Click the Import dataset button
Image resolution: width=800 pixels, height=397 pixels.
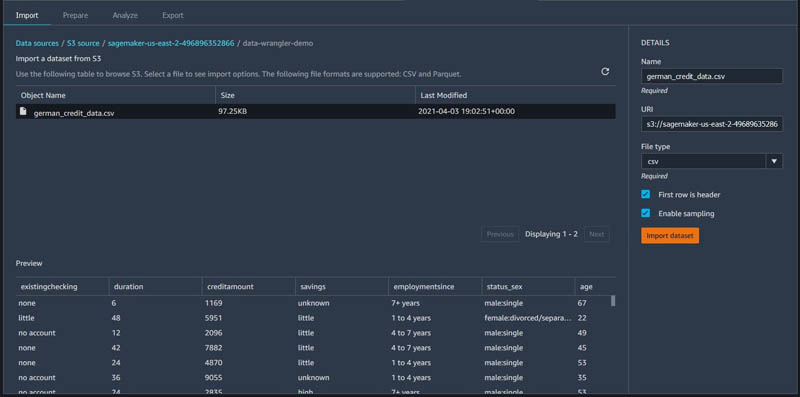[670, 236]
